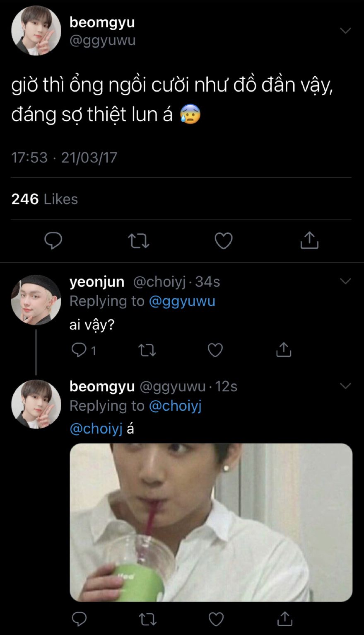This screenshot has width=364, height=635.
Task: Like beomgyu's image reply at bottom
Action: coord(216,619)
